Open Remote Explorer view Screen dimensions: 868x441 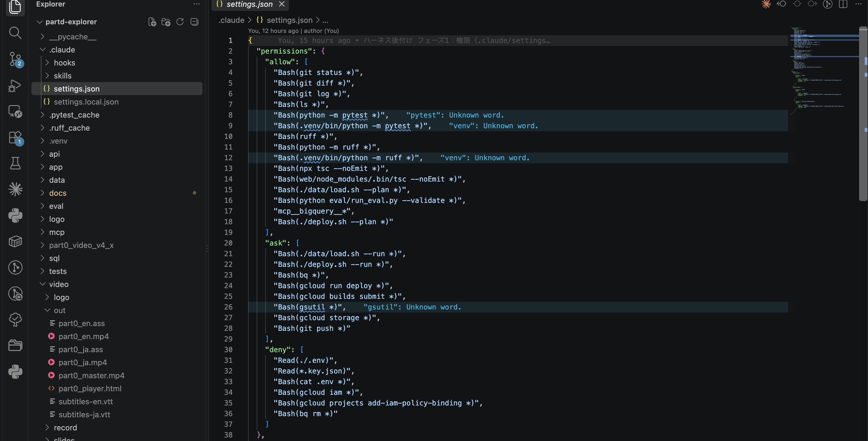pyautogui.click(x=15, y=111)
